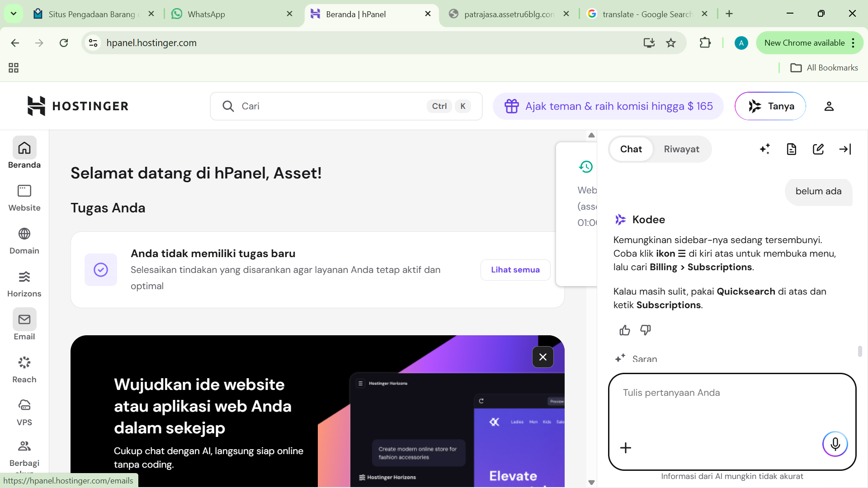868x488 pixels.
Task: Collapse the chat panel with arrow icon
Action: point(845,149)
